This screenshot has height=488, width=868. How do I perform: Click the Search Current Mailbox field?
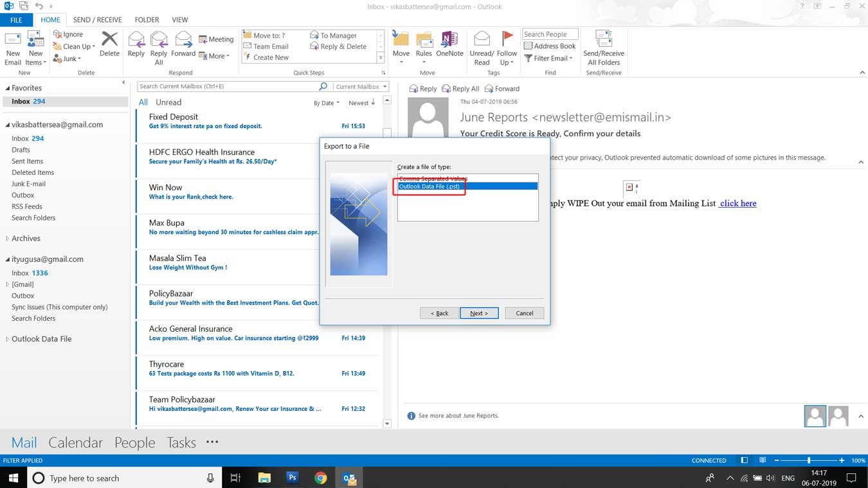[228, 86]
